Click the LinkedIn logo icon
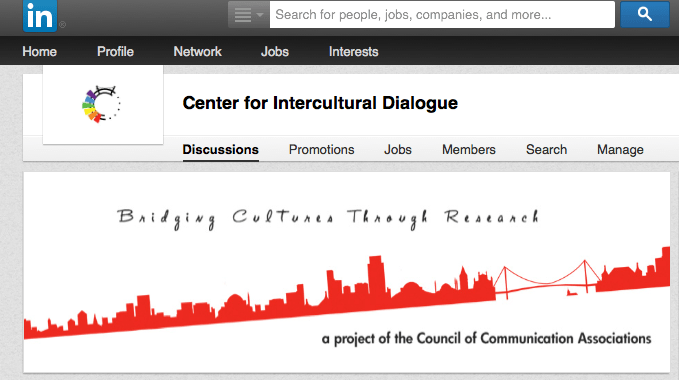 [40, 16]
